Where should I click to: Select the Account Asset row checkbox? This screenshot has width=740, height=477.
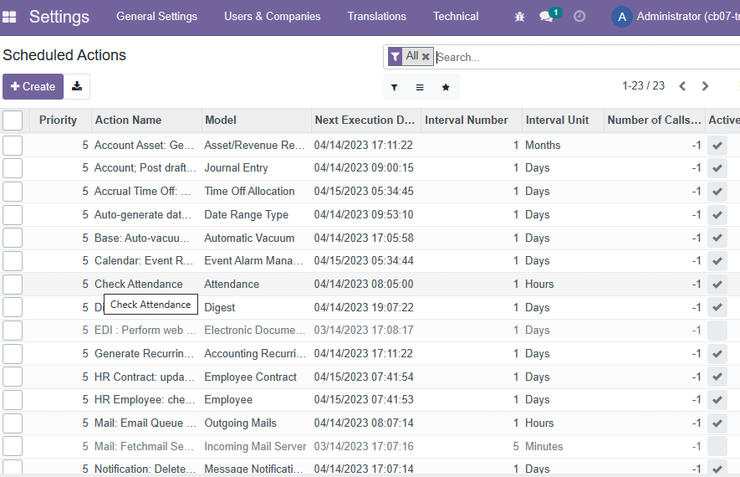[13, 145]
